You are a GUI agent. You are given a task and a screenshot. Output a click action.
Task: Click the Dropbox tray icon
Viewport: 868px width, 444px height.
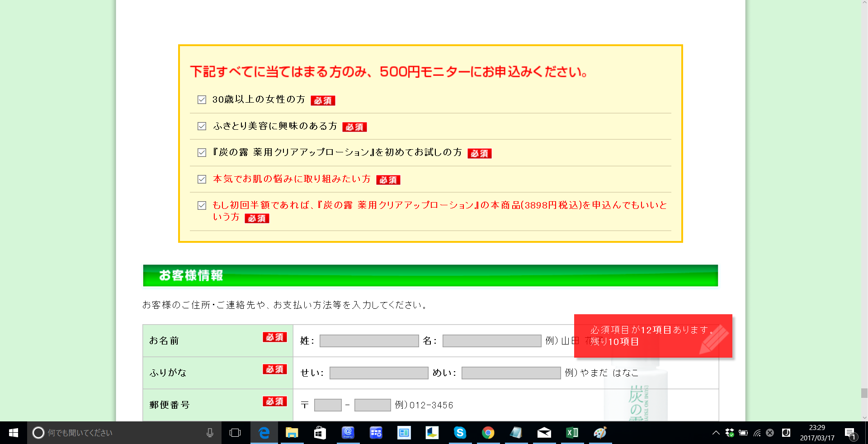[x=730, y=433]
